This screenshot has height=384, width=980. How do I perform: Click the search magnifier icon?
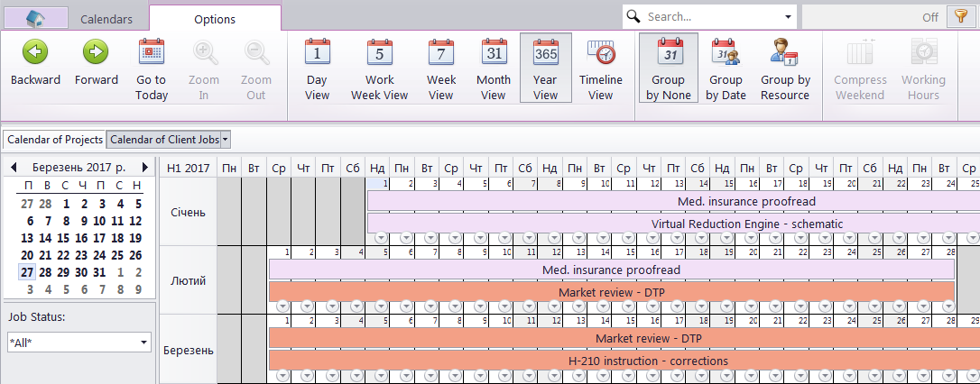coord(633,17)
